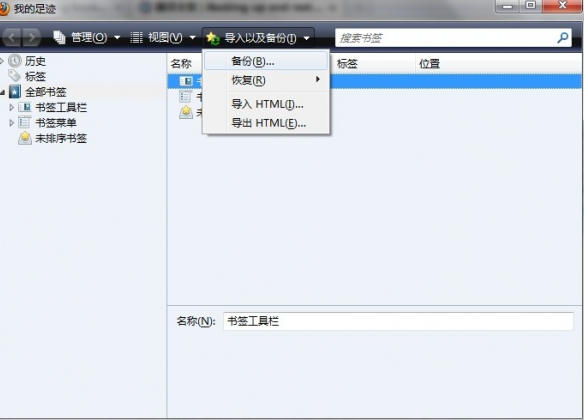Click the Forward navigation arrow button

point(32,37)
